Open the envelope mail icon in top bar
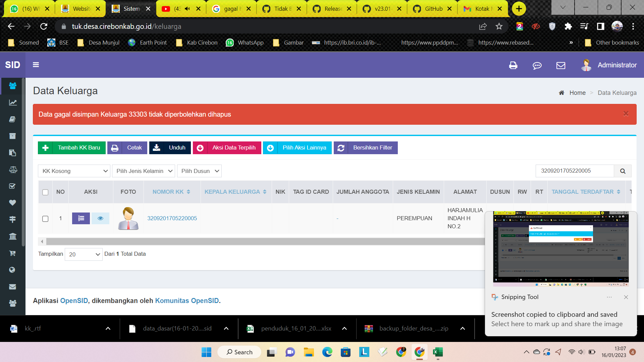 click(x=560, y=65)
